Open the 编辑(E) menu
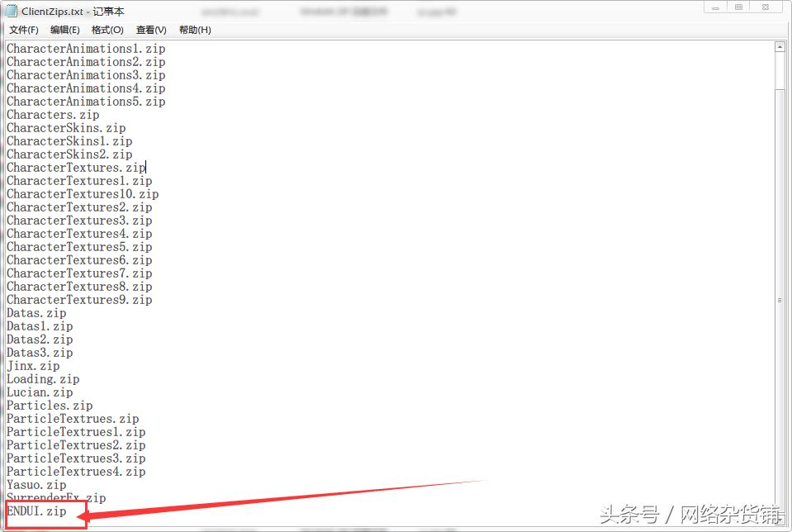This screenshot has width=792, height=532. pos(64,30)
